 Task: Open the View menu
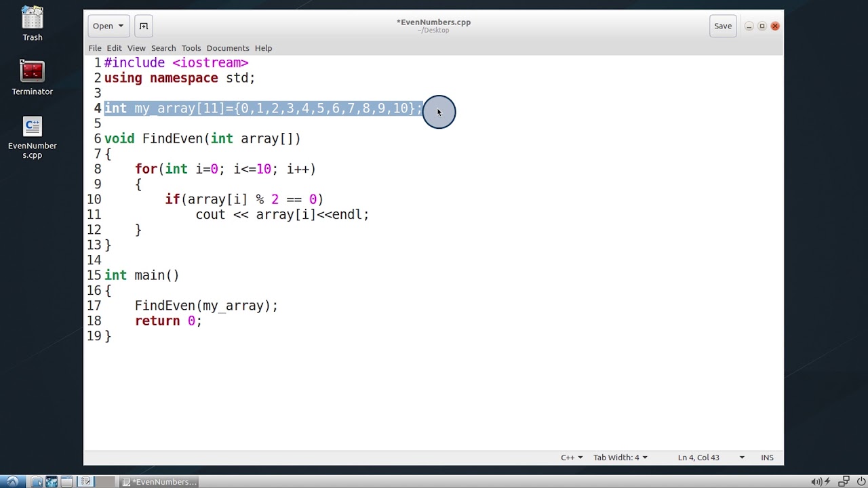[136, 48]
